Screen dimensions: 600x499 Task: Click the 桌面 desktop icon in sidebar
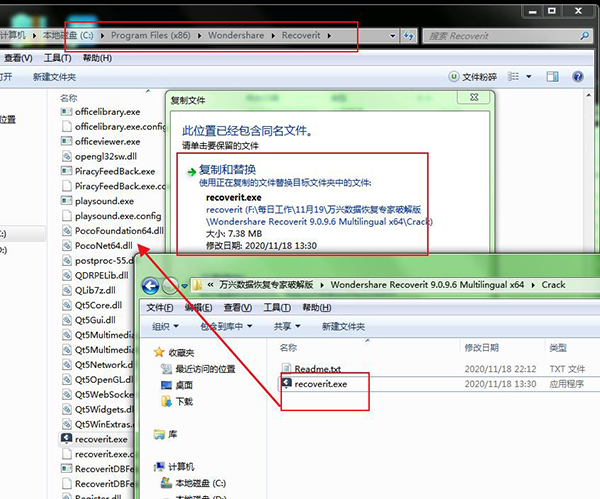(x=166, y=385)
